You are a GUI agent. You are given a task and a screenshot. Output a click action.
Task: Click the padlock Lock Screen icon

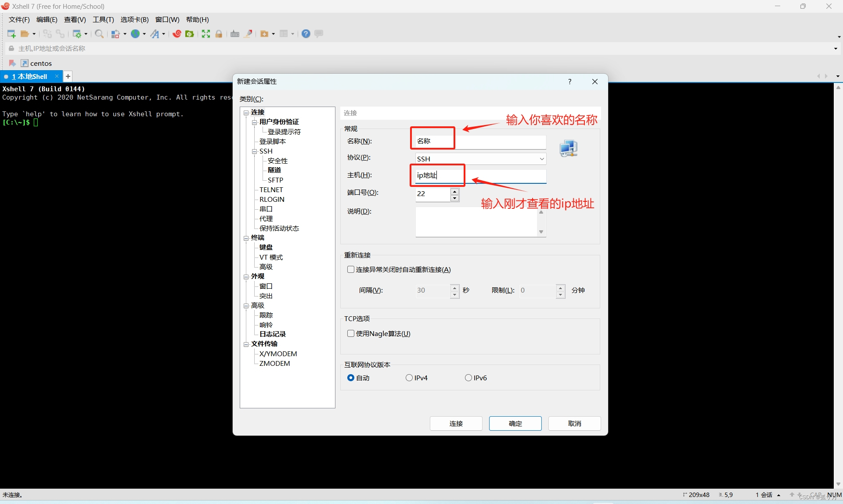point(219,34)
